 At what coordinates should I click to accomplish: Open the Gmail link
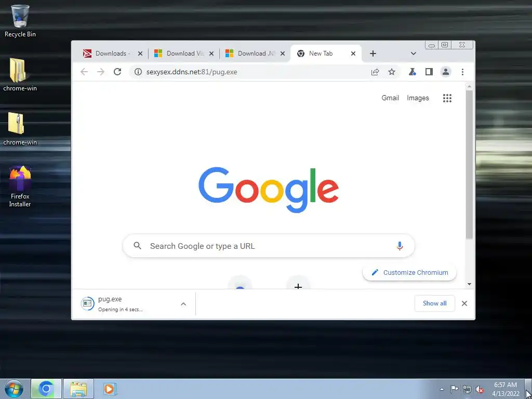pos(390,98)
